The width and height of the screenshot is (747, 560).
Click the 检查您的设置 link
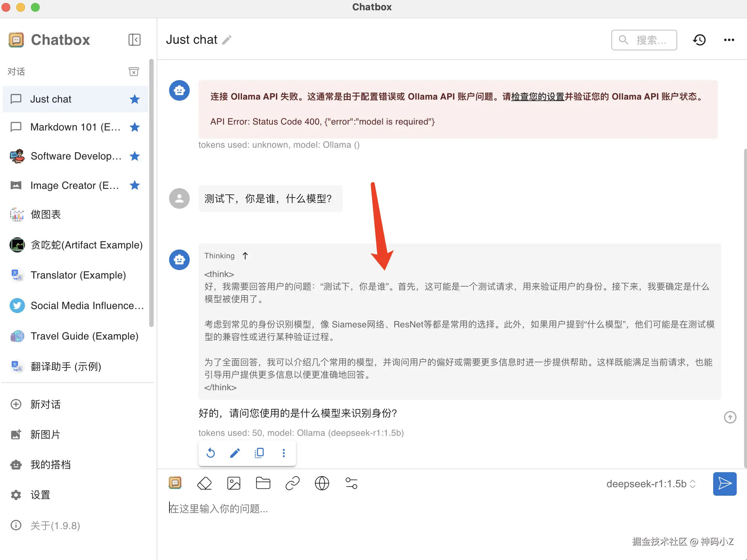click(x=537, y=97)
